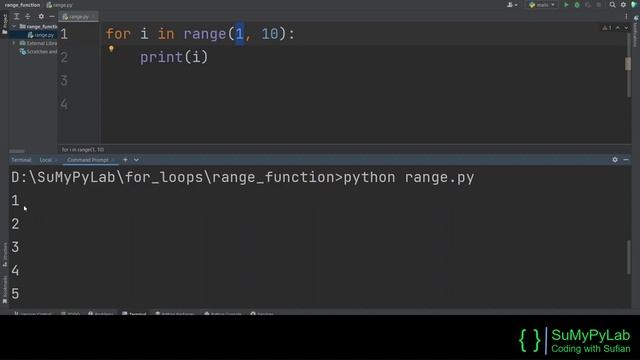Open Terminal panel settings gear

tap(615, 160)
